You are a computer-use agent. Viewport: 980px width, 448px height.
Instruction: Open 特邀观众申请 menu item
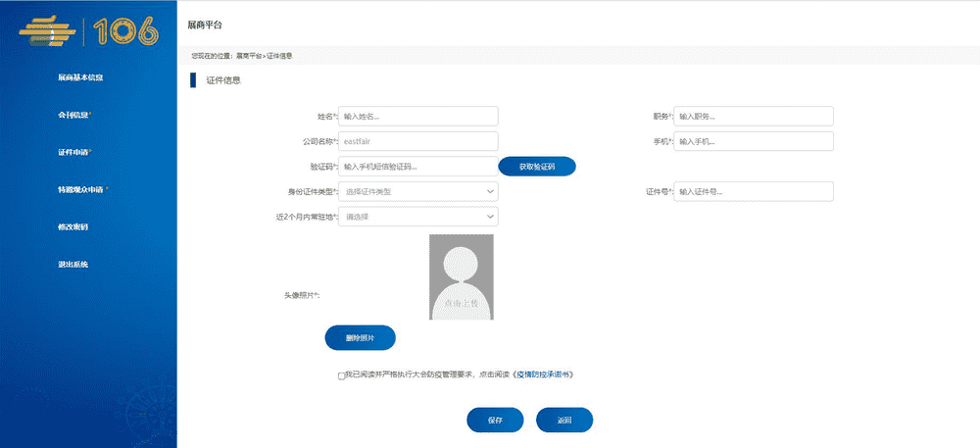83,190
